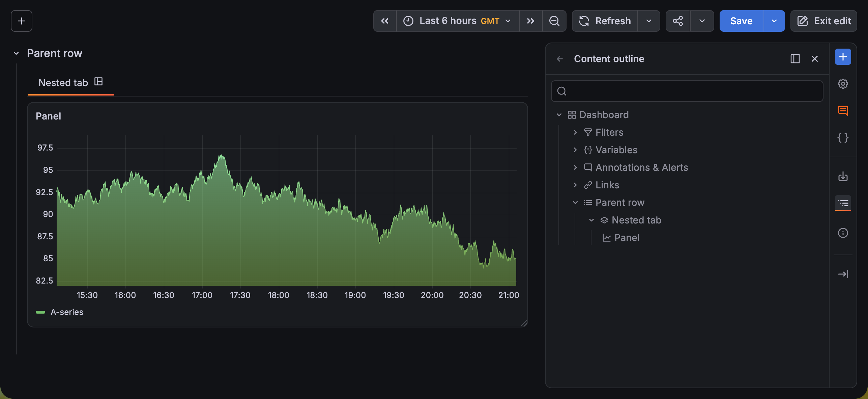The width and height of the screenshot is (868, 399).
Task: Collapse the sidebar with arrow-to-bar icon
Action: point(843,274)
